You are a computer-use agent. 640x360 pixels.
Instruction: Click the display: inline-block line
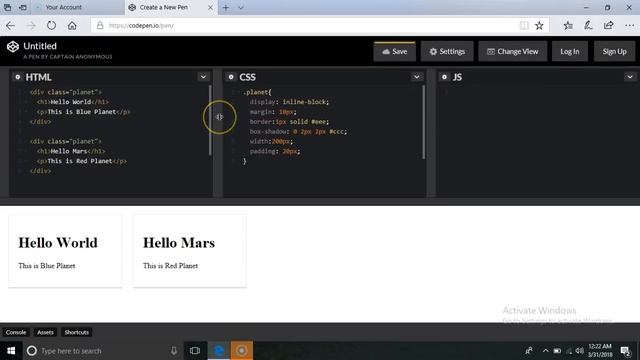(289, 102)
